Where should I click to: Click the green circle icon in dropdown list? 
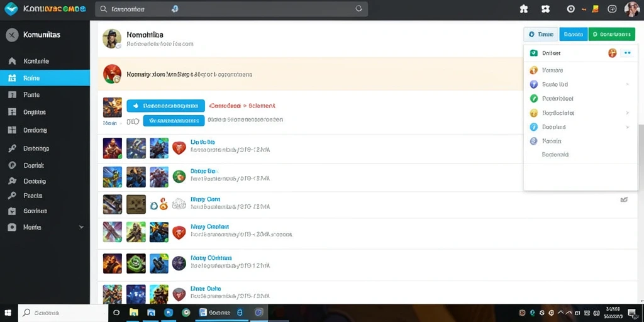(534, 99)
